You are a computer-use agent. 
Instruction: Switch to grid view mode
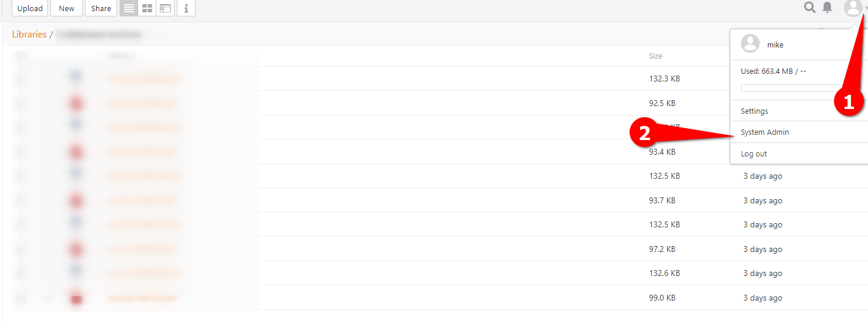tap(147, 8)
